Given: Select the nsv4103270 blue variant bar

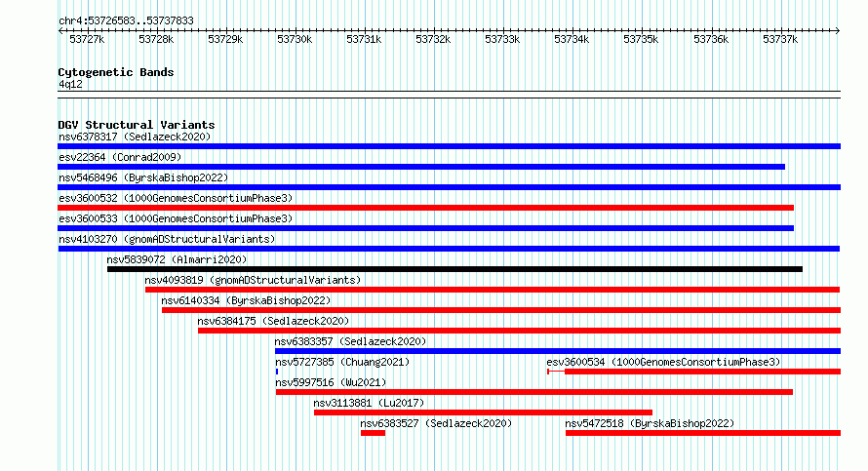Looking at the screenshot, I should coord(449,249).
